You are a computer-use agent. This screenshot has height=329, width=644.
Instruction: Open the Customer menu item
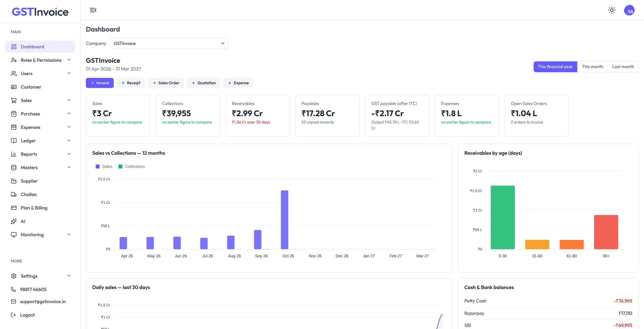(40, 87)
